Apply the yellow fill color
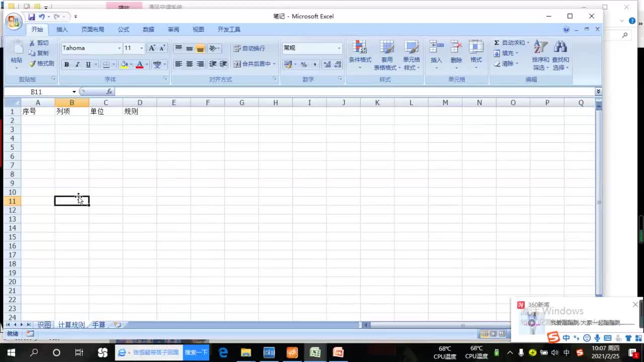 pyautogui.click(x=124, y=64)
